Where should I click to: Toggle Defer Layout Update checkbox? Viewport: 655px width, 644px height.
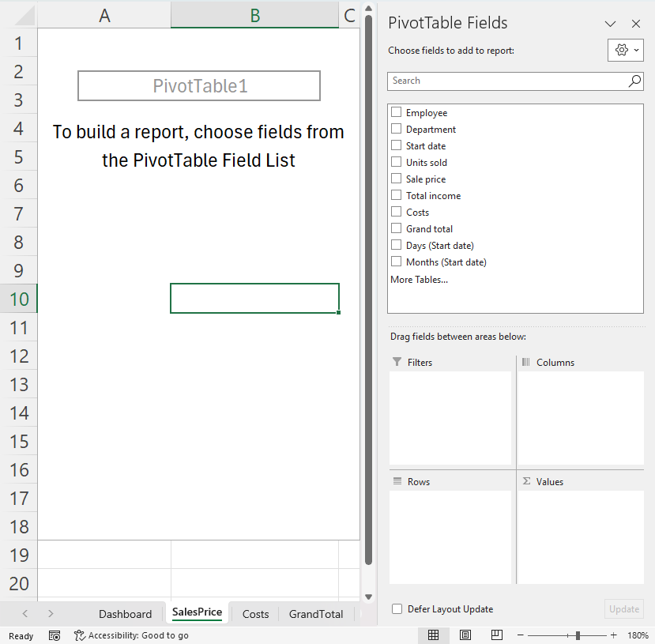click(x=397, y=608)
